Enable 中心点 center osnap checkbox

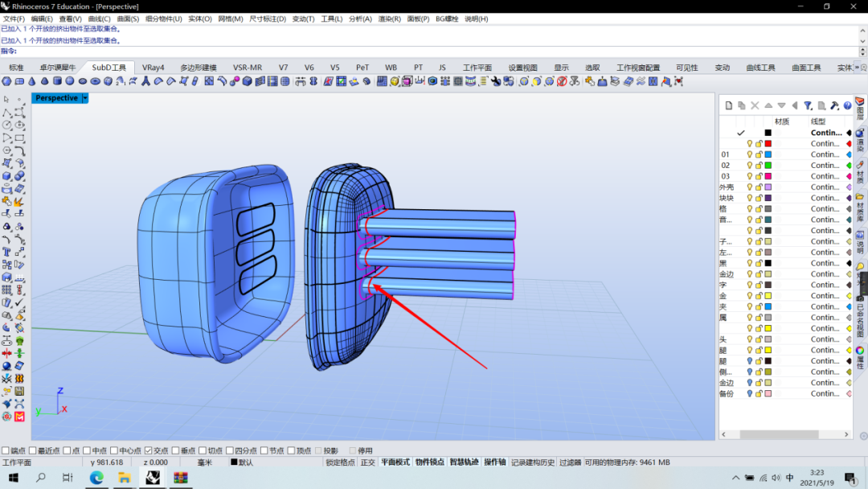pos(114,450)
